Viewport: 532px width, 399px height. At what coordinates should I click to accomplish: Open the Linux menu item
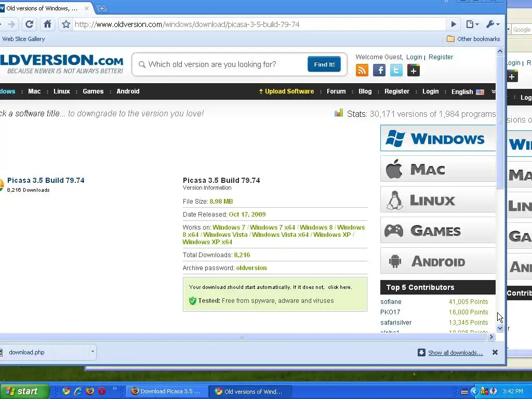click(x=62, y=91)
